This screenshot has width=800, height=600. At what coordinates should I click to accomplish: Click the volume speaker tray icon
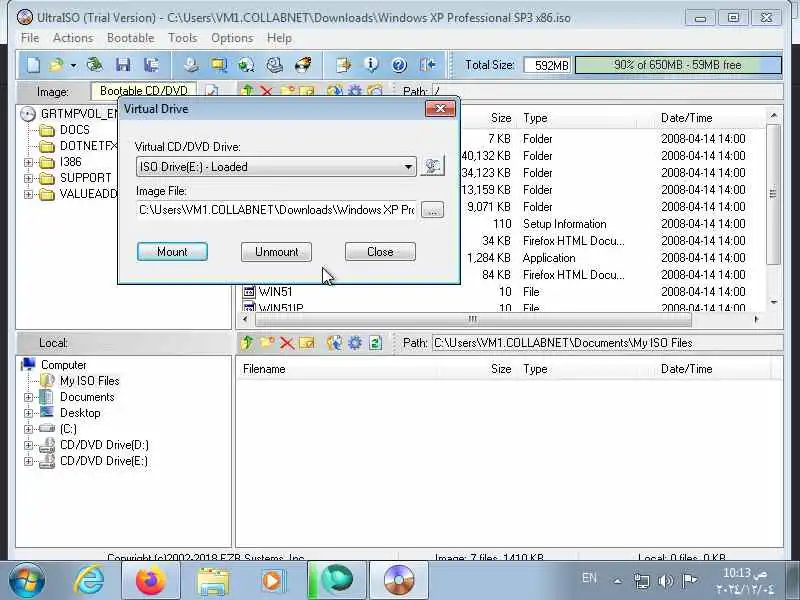point(665,580)
